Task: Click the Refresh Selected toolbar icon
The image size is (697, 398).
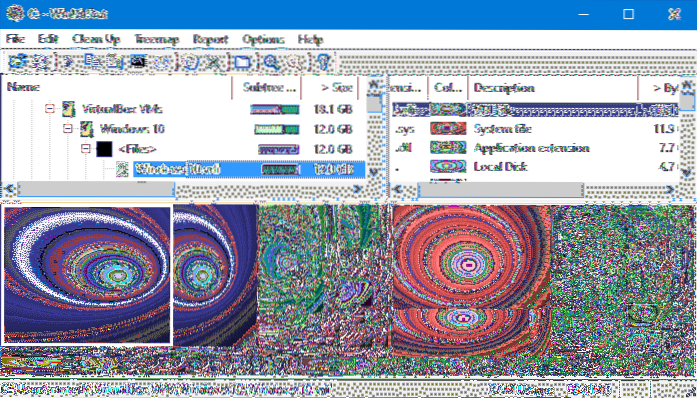Action: click(162, 62)
